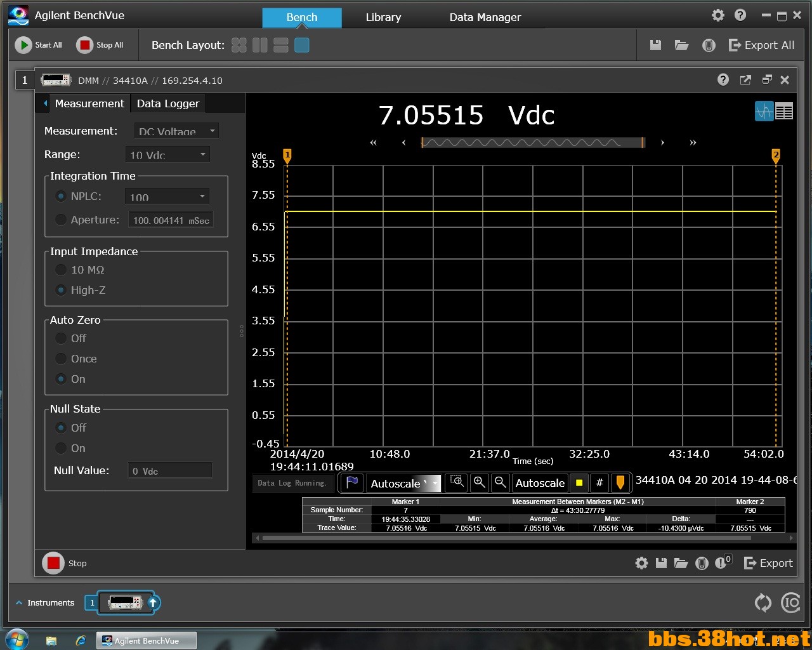
Task: Jump to the chart start with the double-left arrows
Action: (x=374, y=143)
